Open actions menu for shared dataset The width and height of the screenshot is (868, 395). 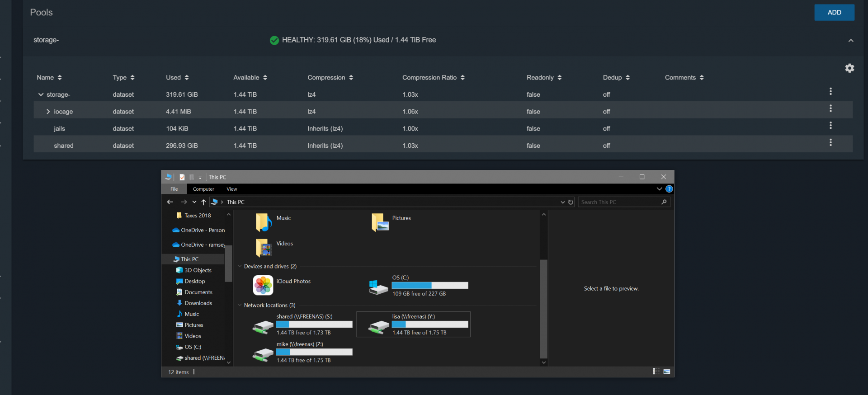point(830,142)
